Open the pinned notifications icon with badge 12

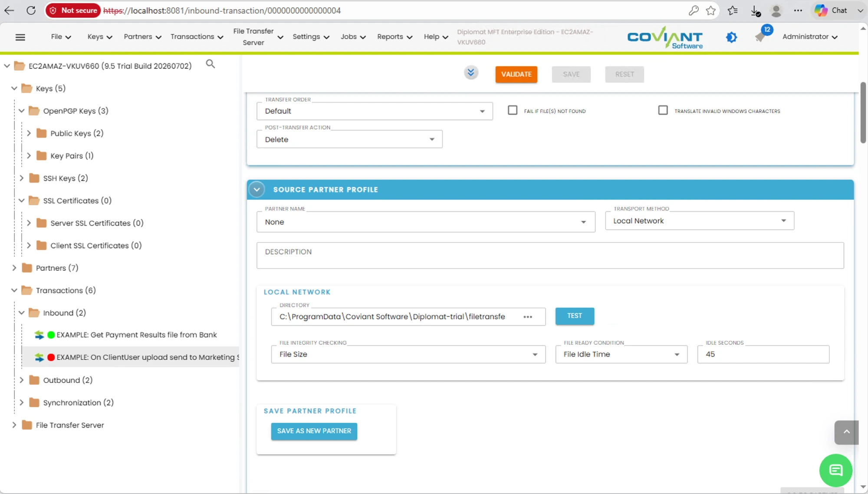click(x=761, y=36)
